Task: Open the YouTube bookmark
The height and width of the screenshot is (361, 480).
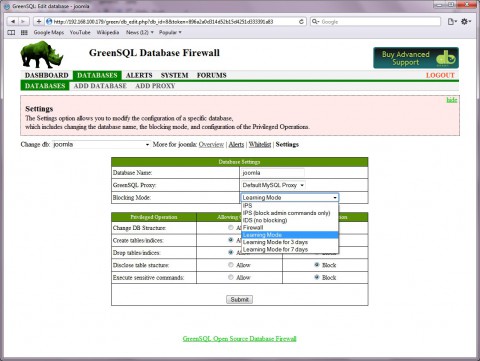Action: click(80, 32)
